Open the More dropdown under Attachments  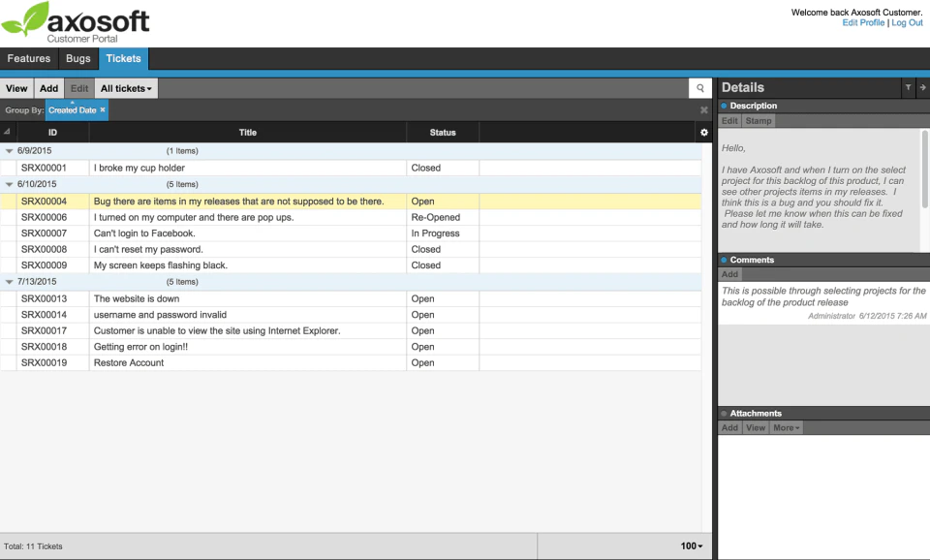pos(785,427)
